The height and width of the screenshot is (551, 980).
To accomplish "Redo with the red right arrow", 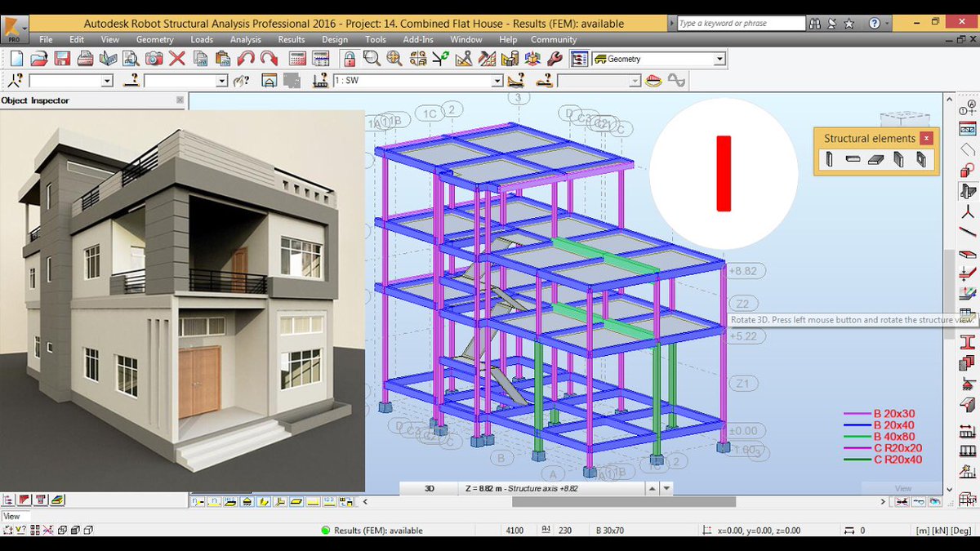I will pos(269,59).
